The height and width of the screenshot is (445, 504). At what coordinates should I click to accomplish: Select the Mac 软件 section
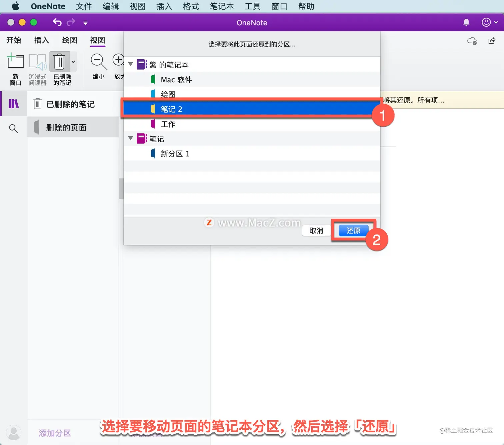(x=252, y=79)
